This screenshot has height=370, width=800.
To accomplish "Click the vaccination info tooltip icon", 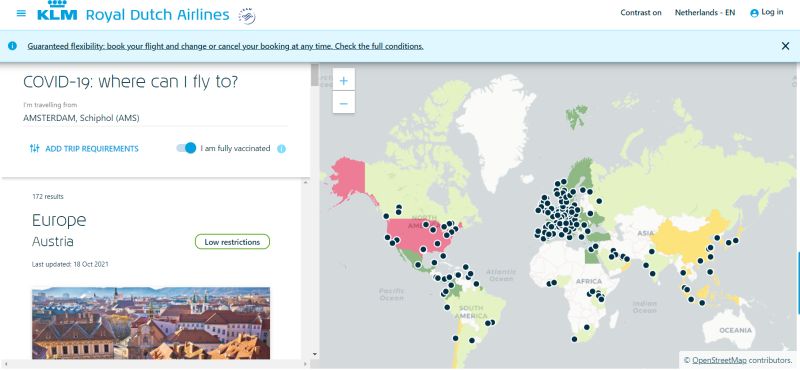I will pos(281,149).
